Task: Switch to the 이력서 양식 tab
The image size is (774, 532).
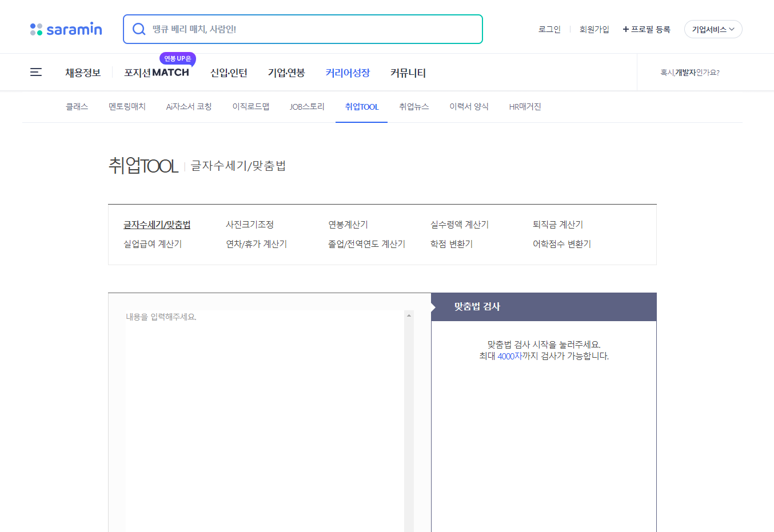Action: (469, 106)
